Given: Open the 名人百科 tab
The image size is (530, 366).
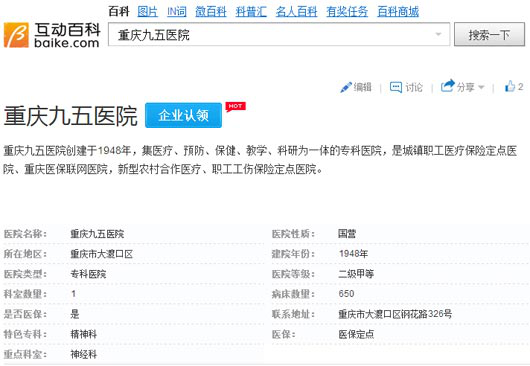Looking at the screenshot, I should point(296,12).
